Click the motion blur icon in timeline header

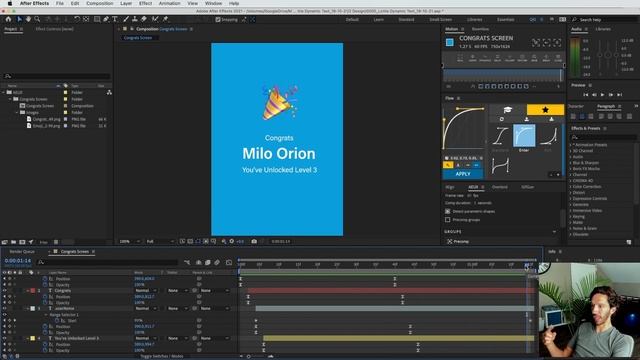217,262
